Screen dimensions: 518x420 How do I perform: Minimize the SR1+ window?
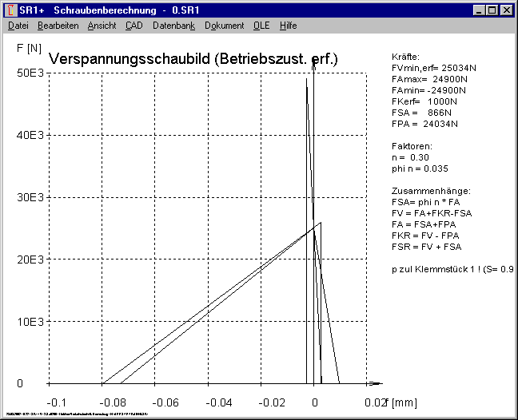(x=479, y=10)
